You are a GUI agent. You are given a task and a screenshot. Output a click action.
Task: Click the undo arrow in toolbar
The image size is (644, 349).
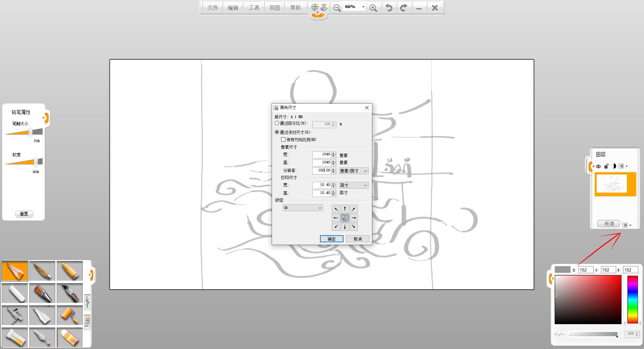pyautogui.click(x=389, y=8)
